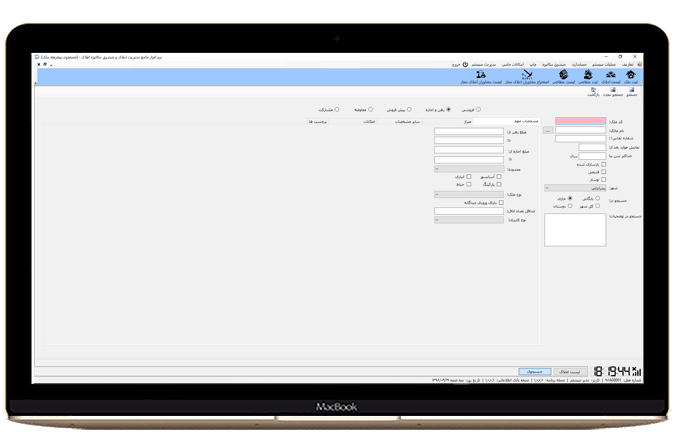Click the Rent Amount From (مبلغ اجاره از) field

(469, 150)
